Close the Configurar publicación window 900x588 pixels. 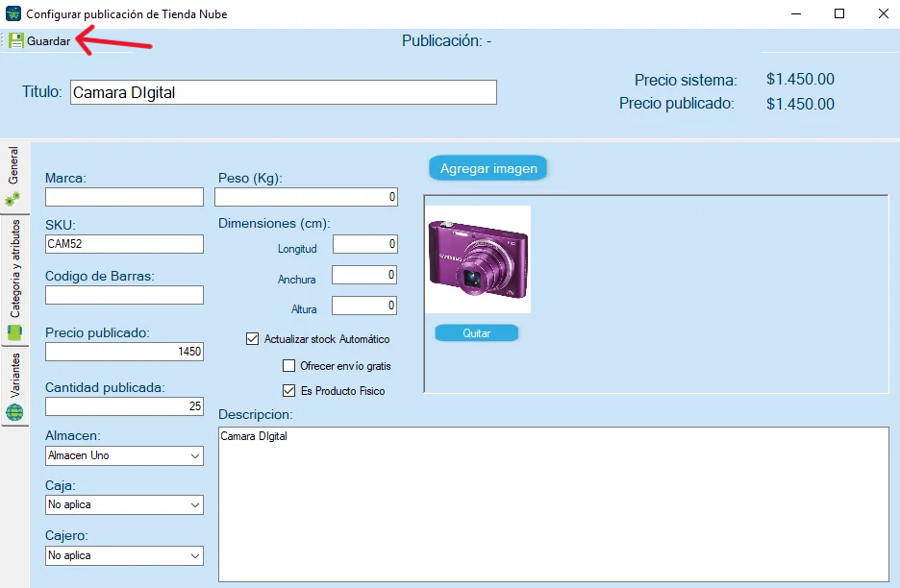pos(884,13)
